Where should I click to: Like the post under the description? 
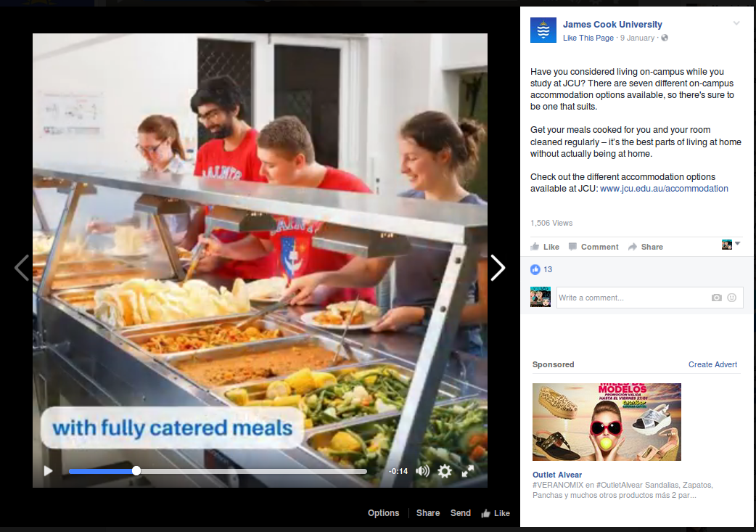click(545, 247)
